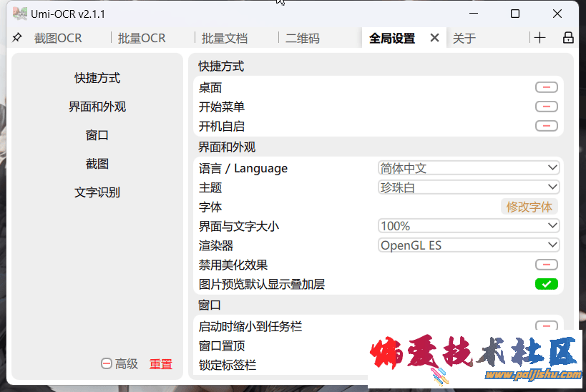Enable the 桌面 shortcut toggle

[x=546, y=87]
